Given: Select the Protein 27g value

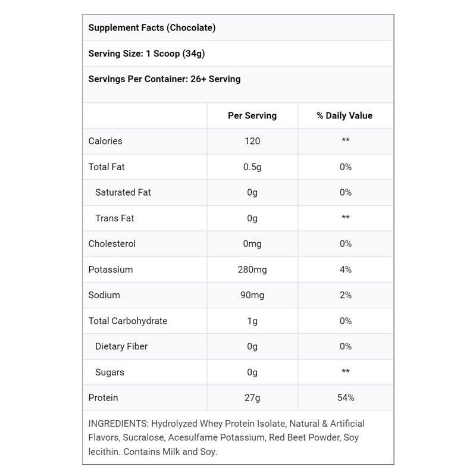Looking at the screenshot, I should [252, 397].
